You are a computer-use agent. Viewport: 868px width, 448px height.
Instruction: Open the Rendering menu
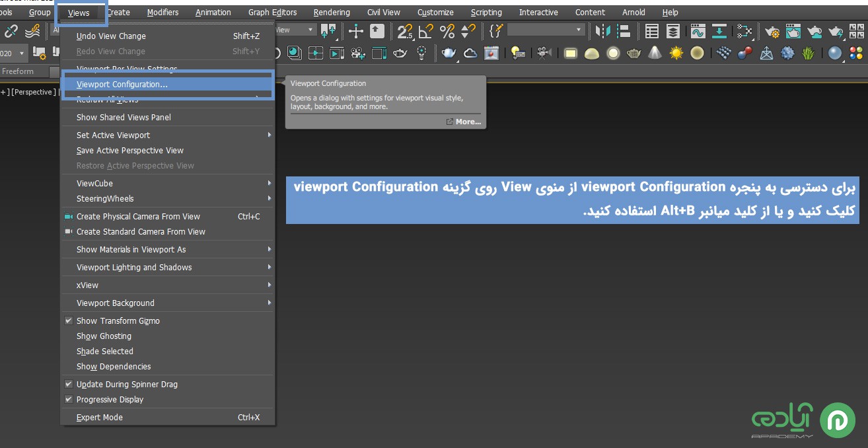[332, 13]
